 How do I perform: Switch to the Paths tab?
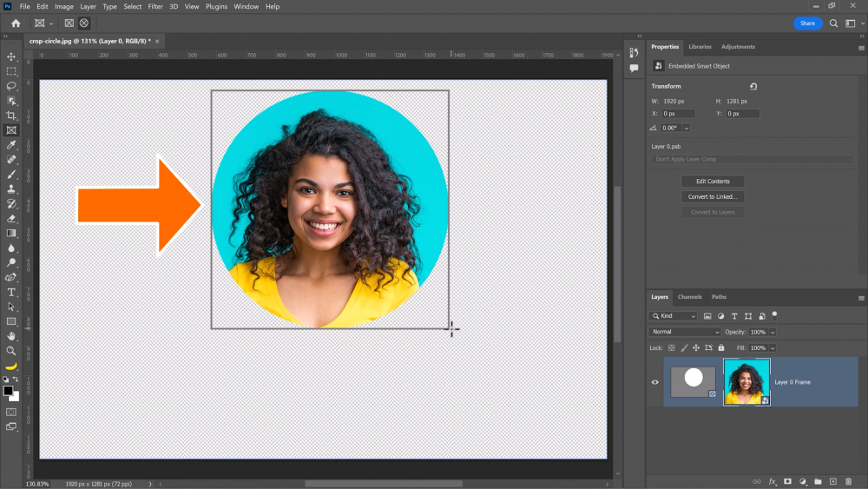click(x=719, y=297)
